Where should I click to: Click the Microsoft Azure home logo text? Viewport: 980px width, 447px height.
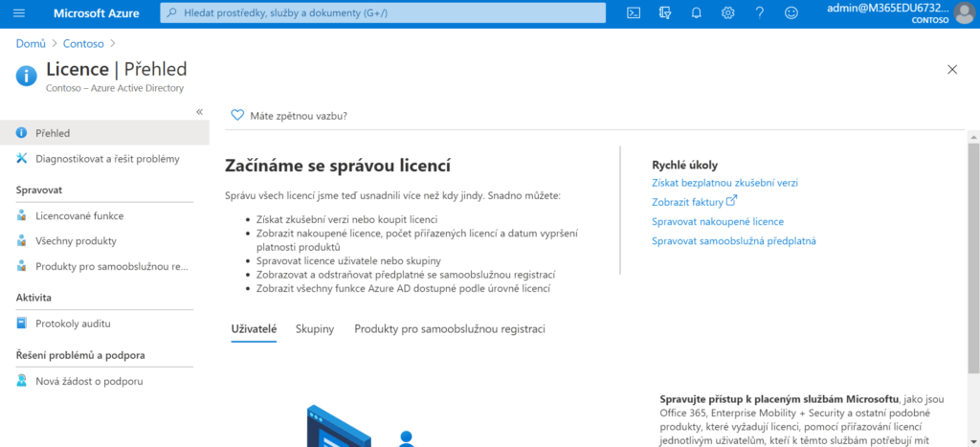(x=97, y=13)
